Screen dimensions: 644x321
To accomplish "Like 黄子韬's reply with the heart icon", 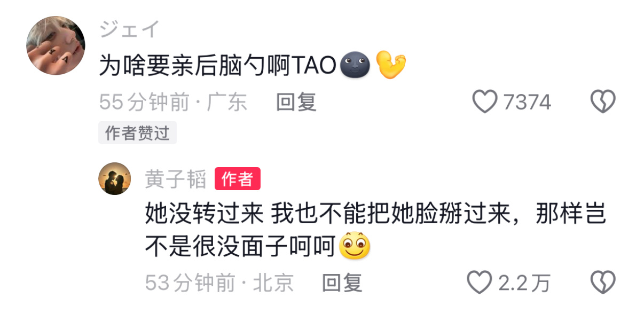I will pyautogui.click(x=479, y=282).
